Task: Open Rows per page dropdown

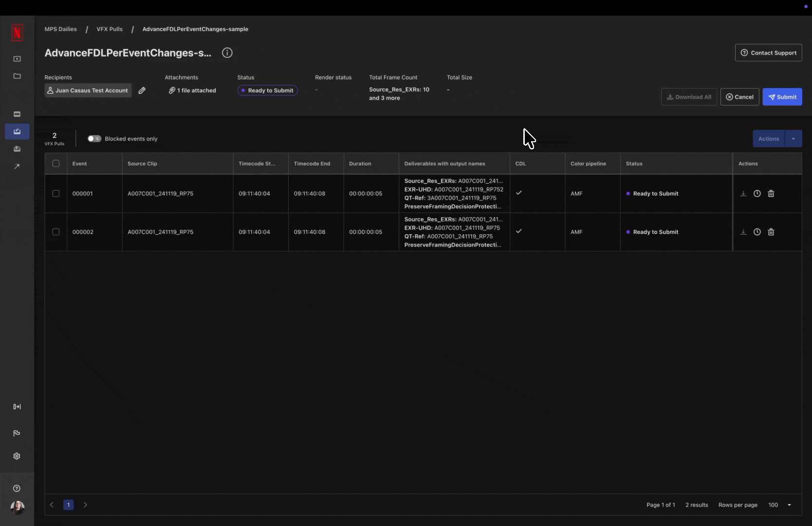Action: point(779,505)
